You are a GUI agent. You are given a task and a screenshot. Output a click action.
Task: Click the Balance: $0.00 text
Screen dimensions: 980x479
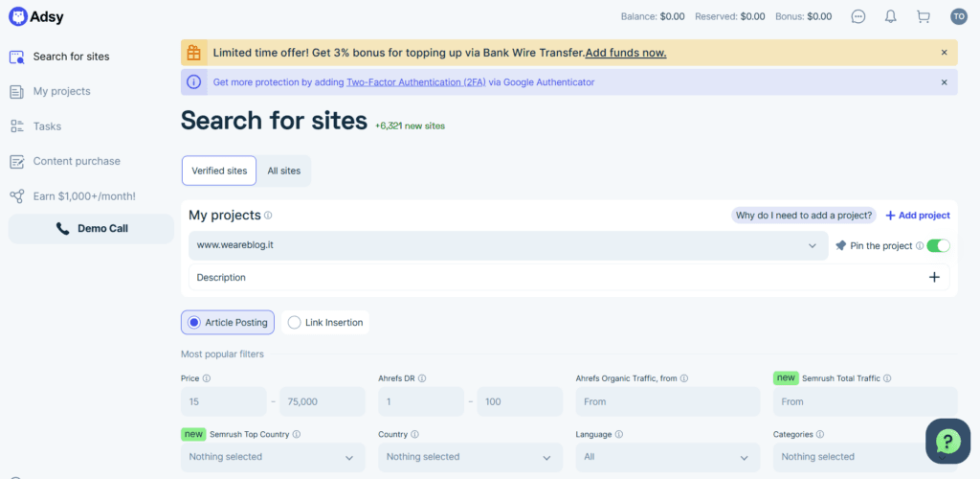pyautogui.click(x=653, y=17)
